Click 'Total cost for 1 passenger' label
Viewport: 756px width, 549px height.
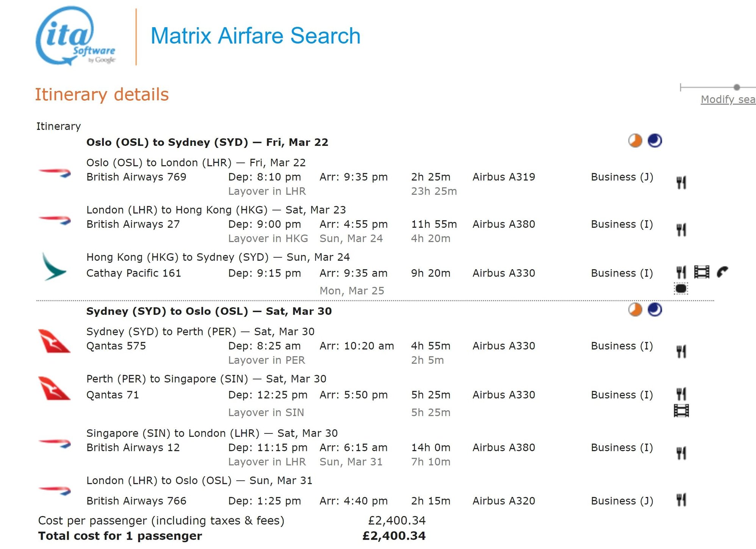click(120, 536)
